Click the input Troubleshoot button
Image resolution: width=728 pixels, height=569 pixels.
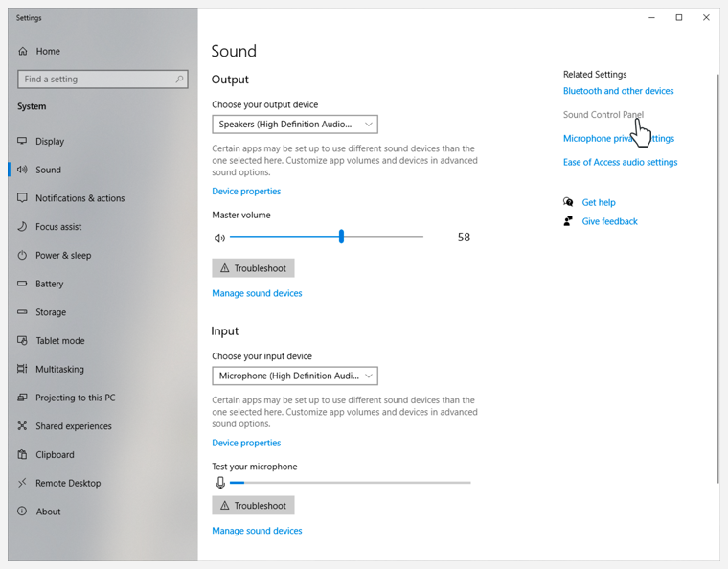(253, 506)
